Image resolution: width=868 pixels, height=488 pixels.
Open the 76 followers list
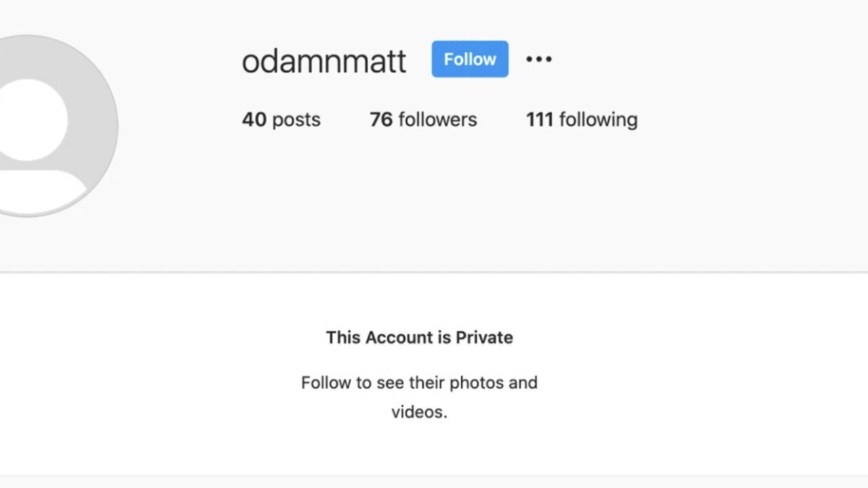(x=423, y=119)
